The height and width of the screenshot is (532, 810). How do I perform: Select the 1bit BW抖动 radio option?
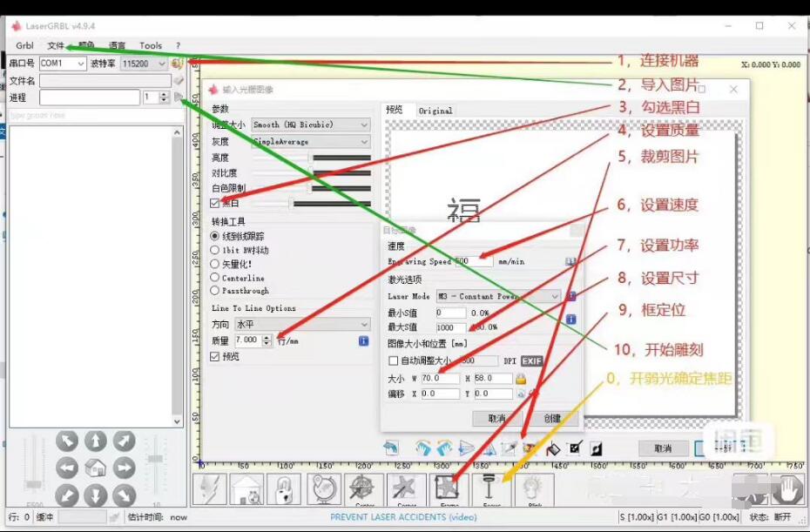point(216,250)
